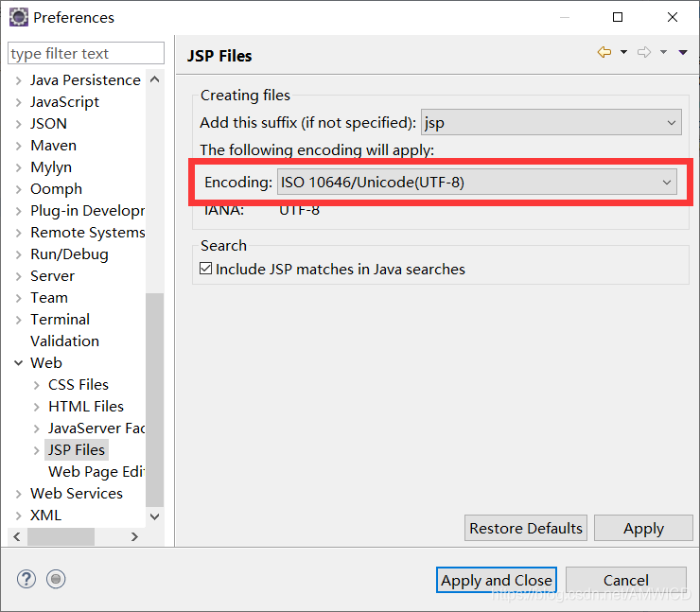Expand the Terminal tree node

point(18,320)
